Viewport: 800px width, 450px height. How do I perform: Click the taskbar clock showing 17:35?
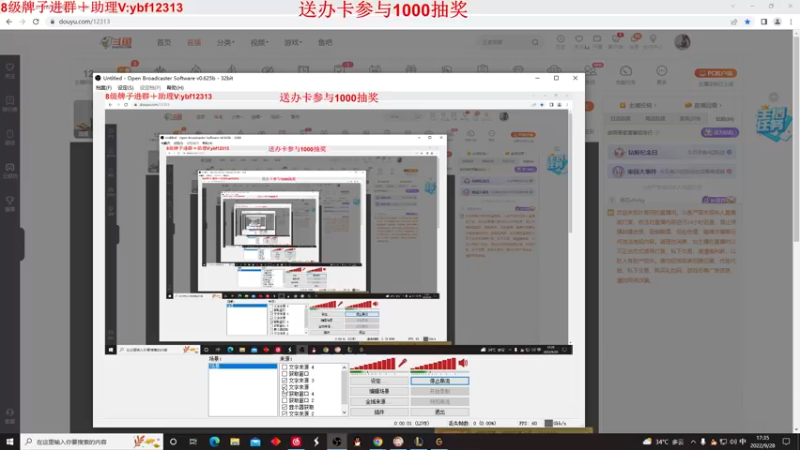(x=761, y=441)
